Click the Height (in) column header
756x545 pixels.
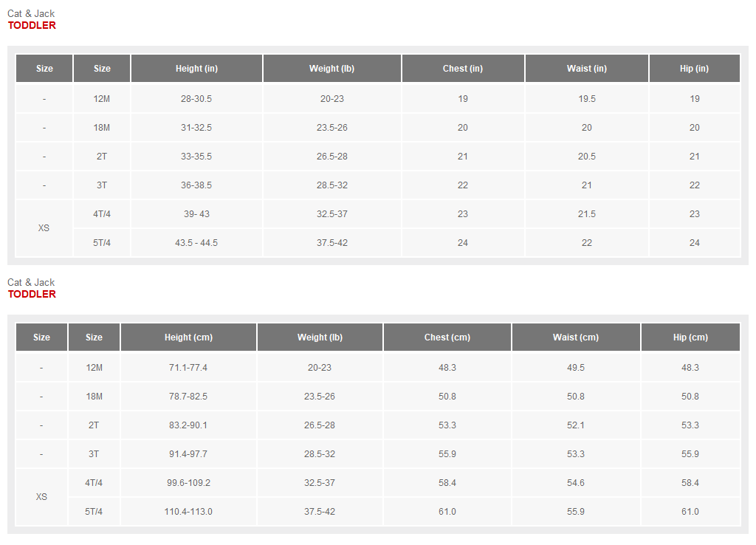pyautogui.click(x=196, y=69)
